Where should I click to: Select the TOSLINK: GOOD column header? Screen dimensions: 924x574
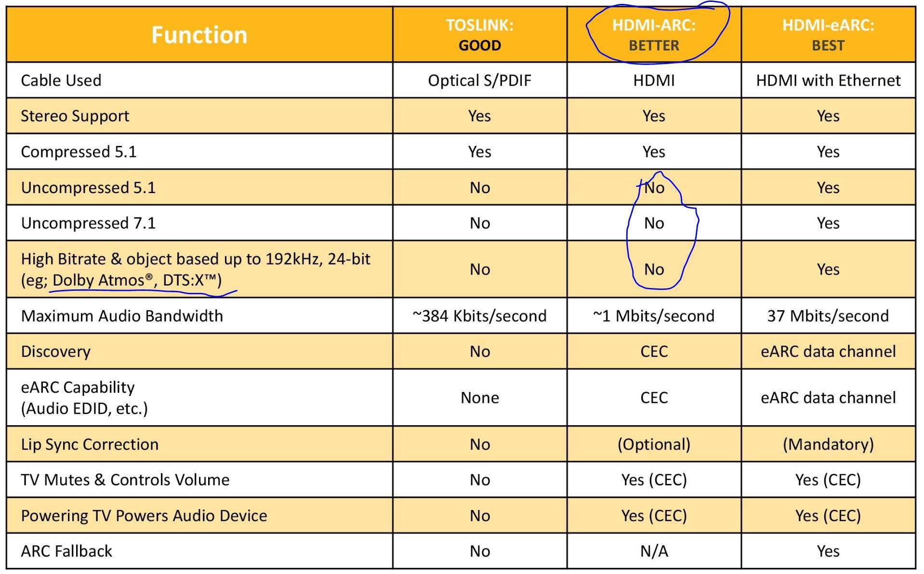(480, 35)
